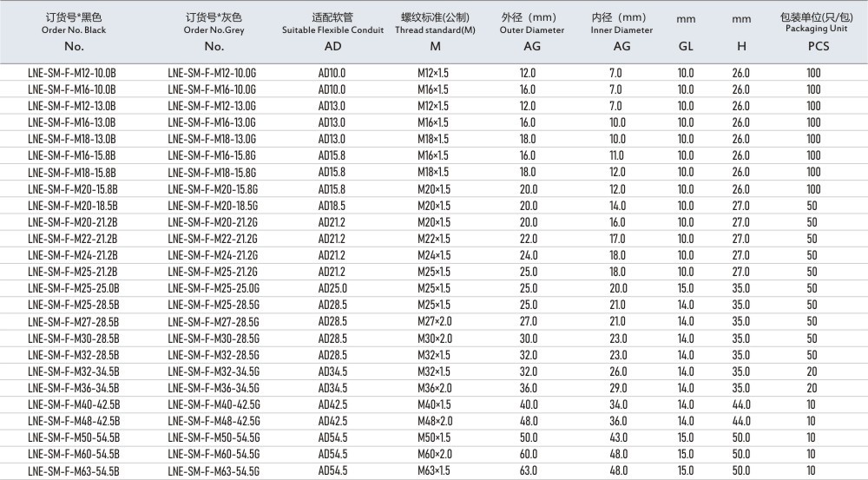The image size is (868, 480).
Task: Select order number LNE-SM-F-M36-34.5B
Action: pos(73,388)
